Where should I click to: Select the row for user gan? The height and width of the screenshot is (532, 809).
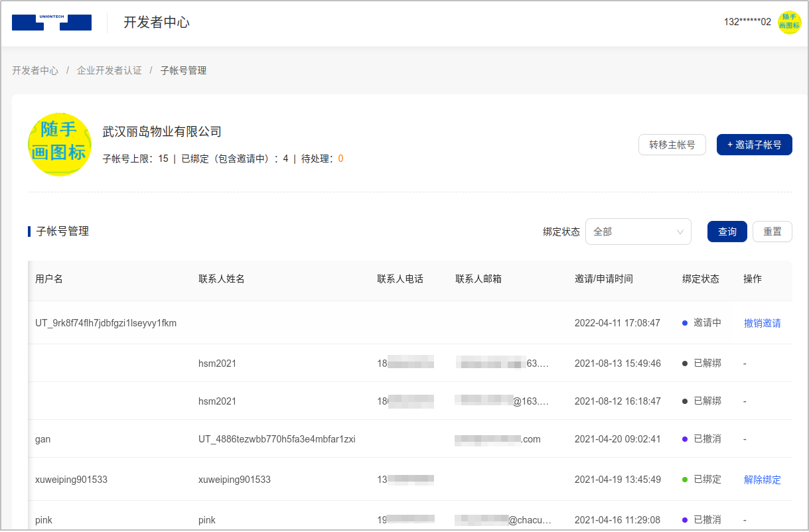(x=42, y=439)
